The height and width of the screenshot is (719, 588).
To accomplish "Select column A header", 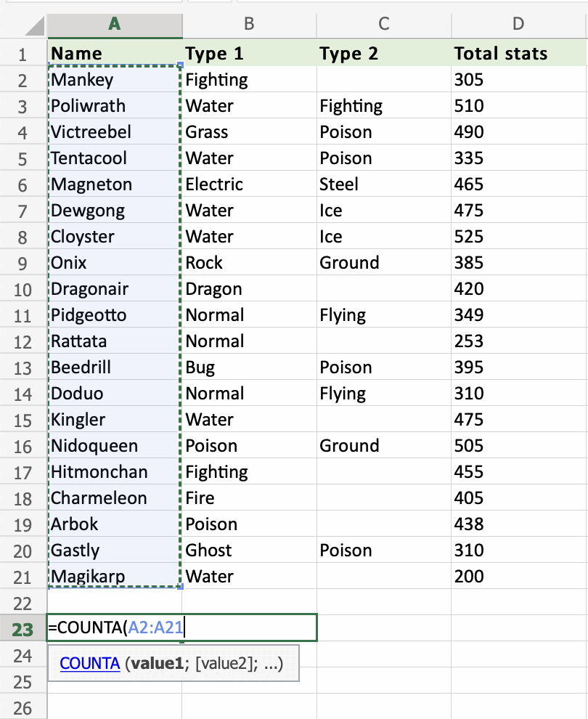I will tap(115, 24).
